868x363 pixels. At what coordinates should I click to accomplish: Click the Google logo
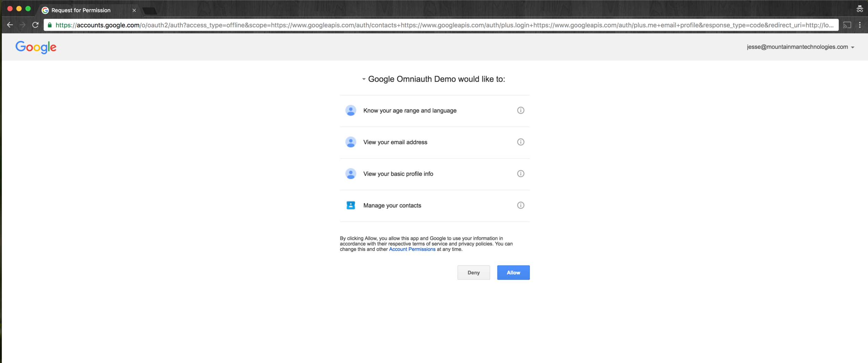(x=36, y=47)
